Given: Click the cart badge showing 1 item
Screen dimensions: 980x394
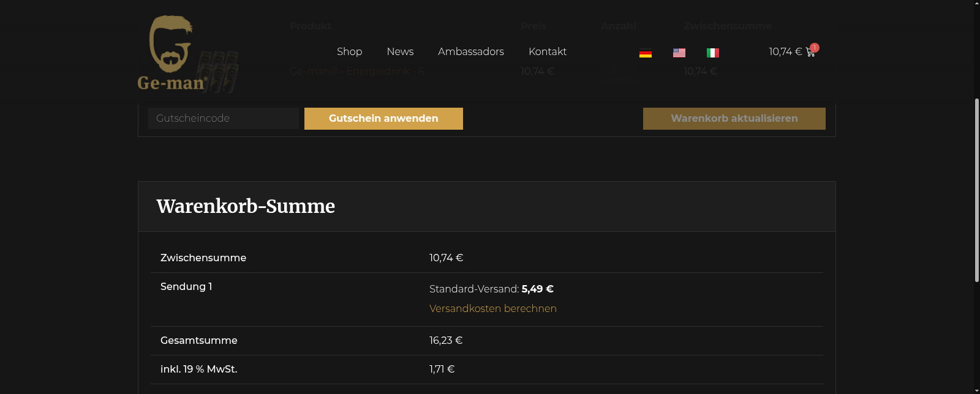Looking at the screenshot, I should 815,48.
